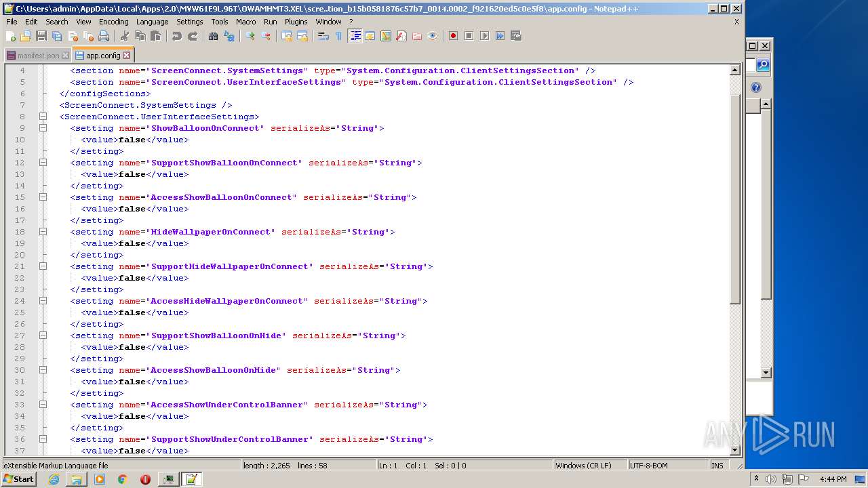
Task: Save the current file via toolbar
Action: 41,36
